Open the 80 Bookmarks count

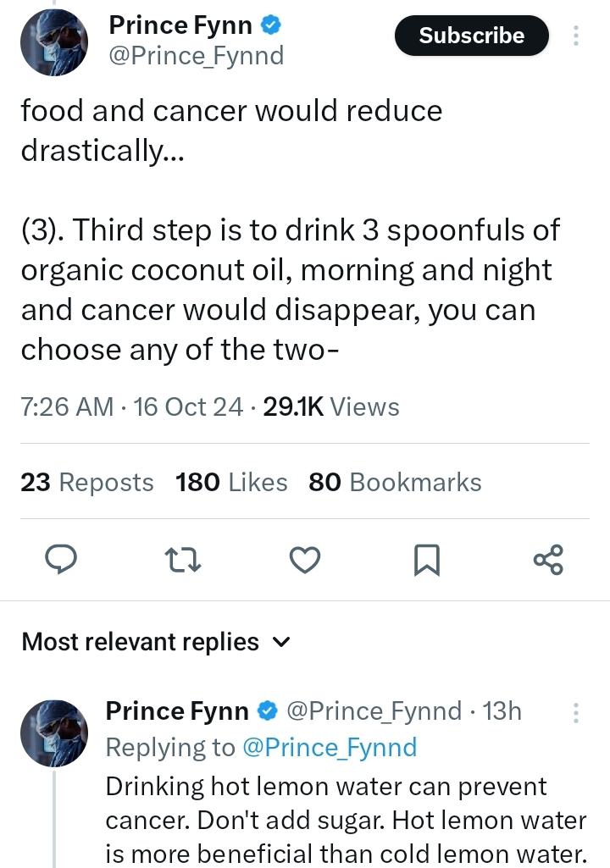tap(395, 482)
